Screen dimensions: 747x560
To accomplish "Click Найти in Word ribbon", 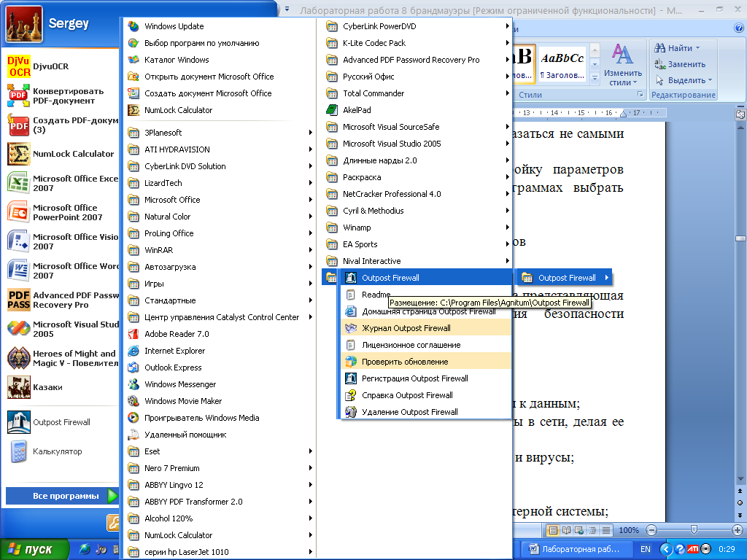I will click(676, 48).
